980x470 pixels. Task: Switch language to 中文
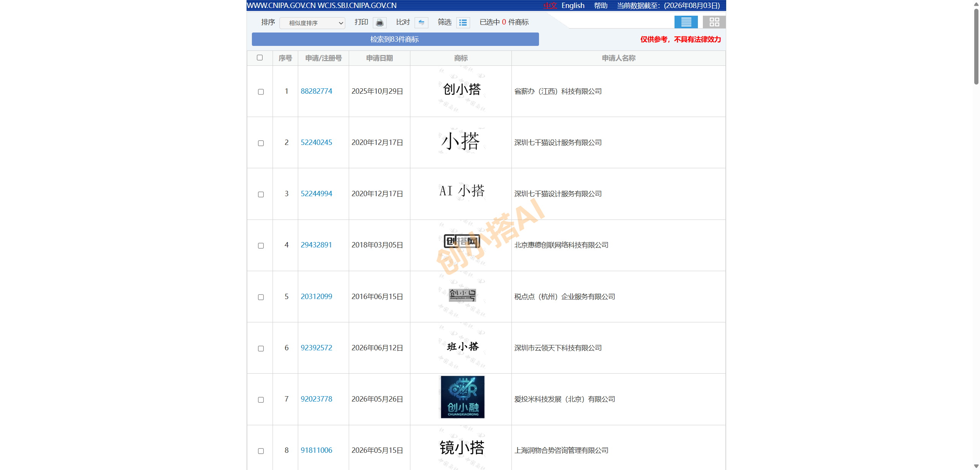point(550,6)
